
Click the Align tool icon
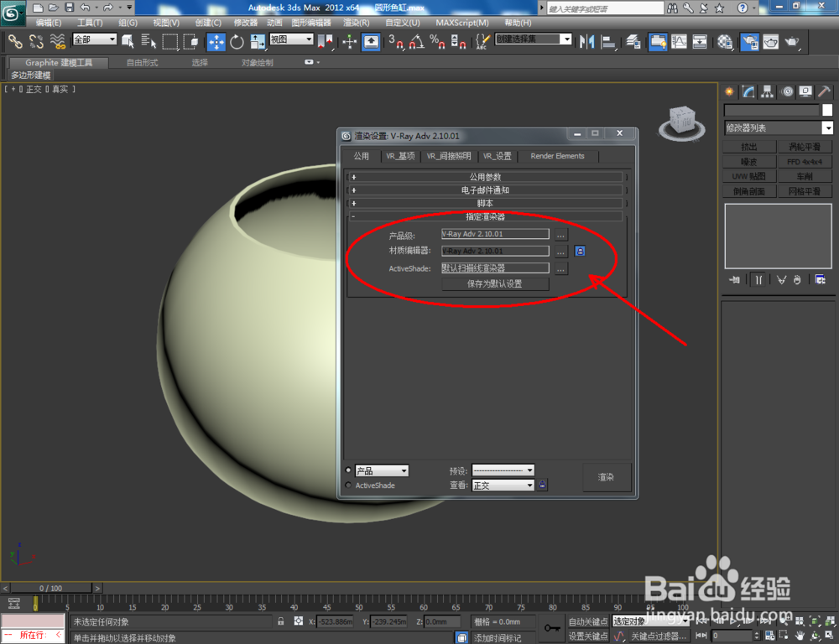pos(608,42)
